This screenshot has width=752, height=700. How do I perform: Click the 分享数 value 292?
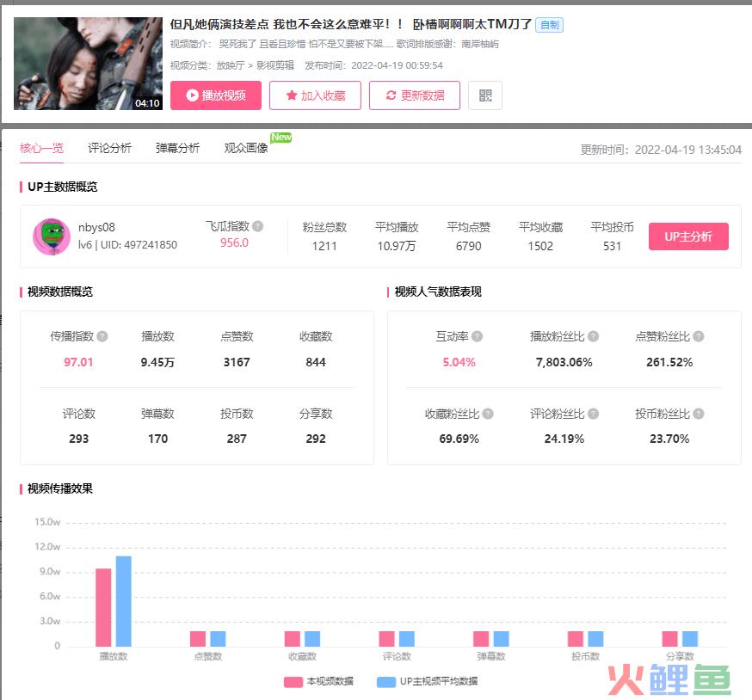pos(316,439)
